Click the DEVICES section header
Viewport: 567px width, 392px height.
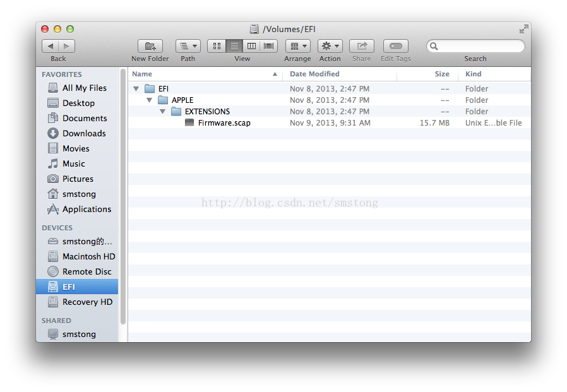point(57,228)
